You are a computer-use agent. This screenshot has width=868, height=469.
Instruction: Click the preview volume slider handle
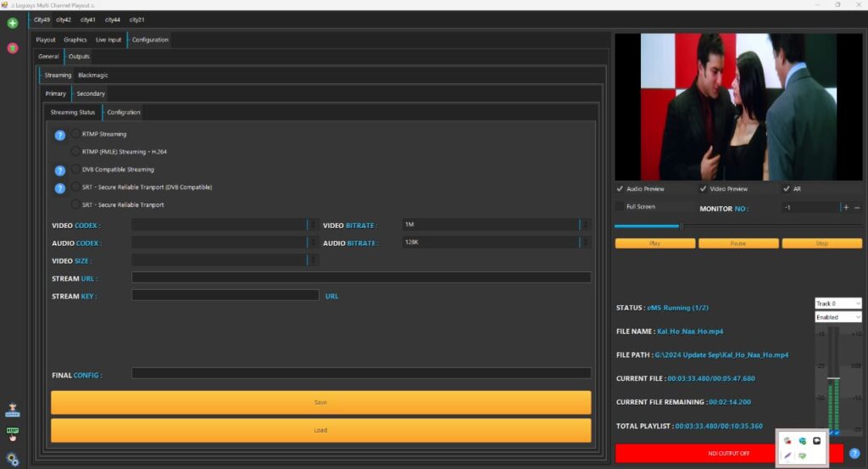[x=682, y=226]
